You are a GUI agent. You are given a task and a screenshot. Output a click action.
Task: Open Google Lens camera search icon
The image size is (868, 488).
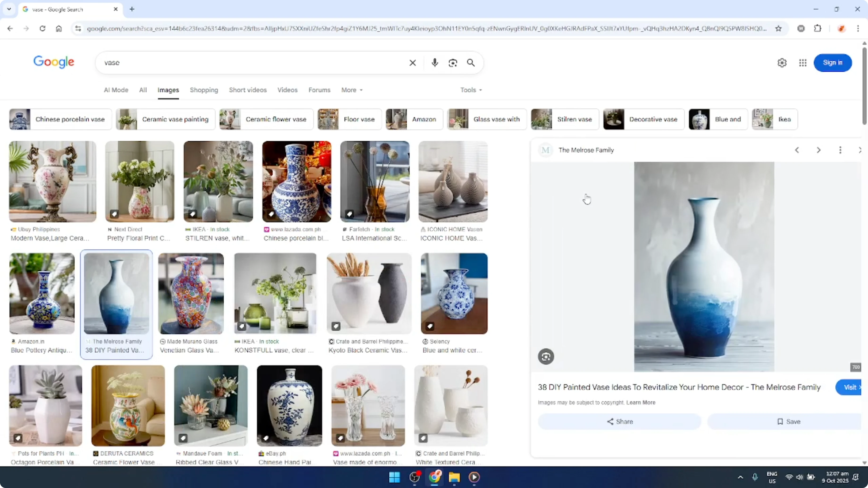click(453, 63)
